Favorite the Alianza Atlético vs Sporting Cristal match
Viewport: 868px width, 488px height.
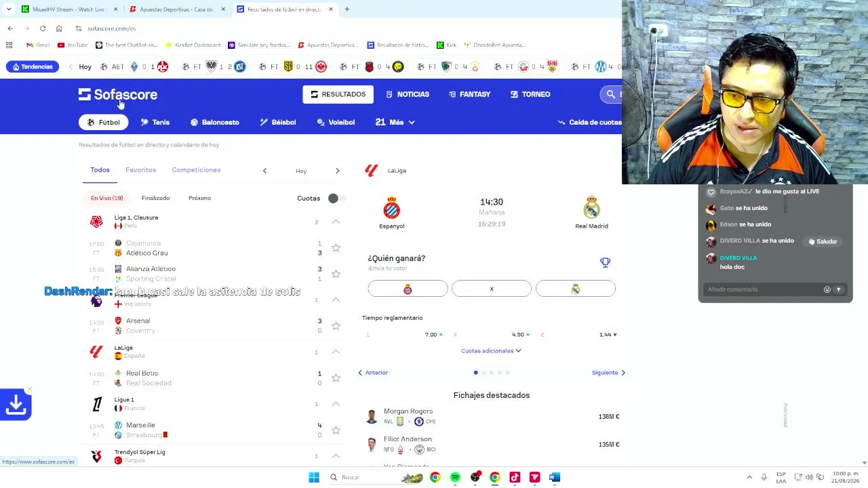(x=336, y=274)
